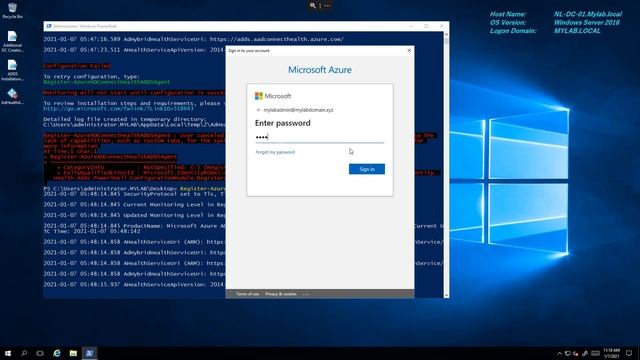Viewport: 640px width, 360px height.
Task: Open the Forgot my password link
Action: [x=275, y=152]
